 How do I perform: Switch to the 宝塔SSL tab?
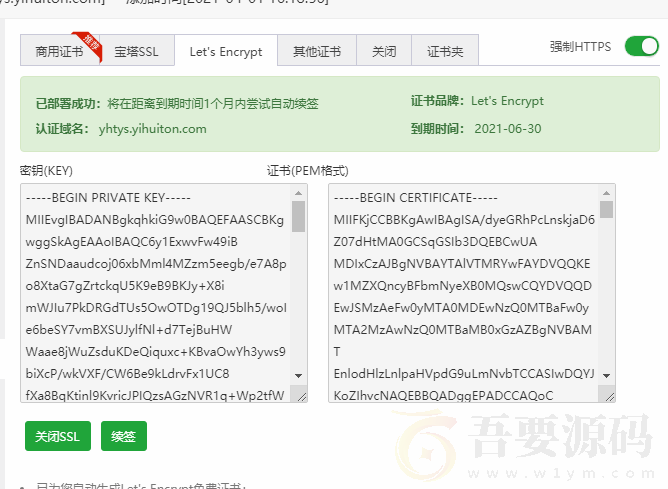[x=136, y=52]
